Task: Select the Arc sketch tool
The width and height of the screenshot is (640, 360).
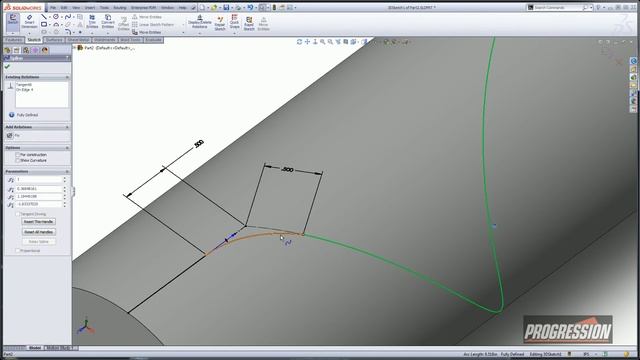Action: 56,24
